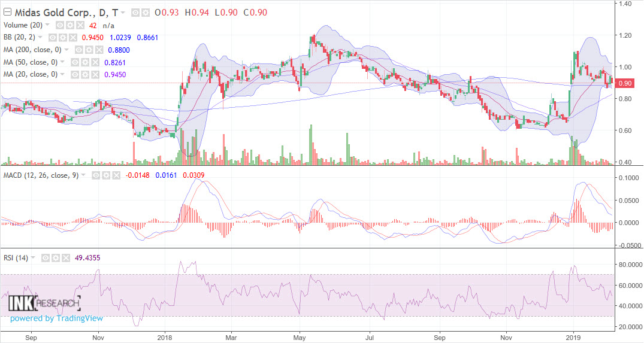Toggle visibility of MA (20, close, 0)

[x=75, y=75]
